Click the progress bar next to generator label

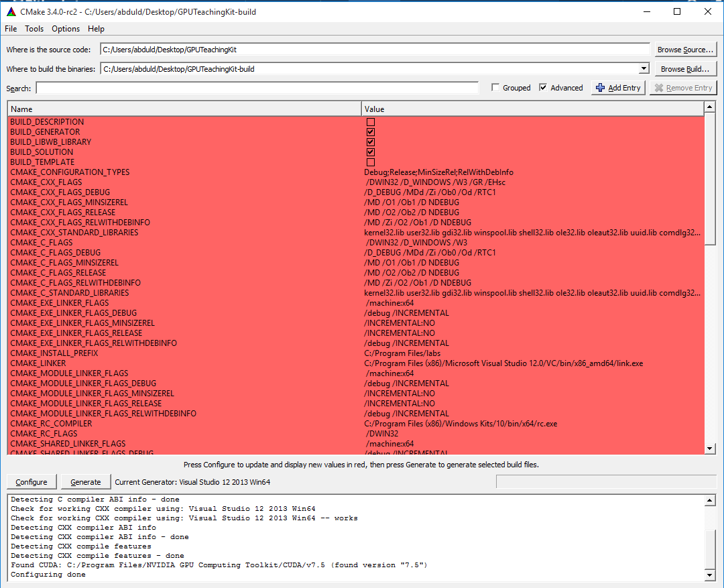coord(606,482)
